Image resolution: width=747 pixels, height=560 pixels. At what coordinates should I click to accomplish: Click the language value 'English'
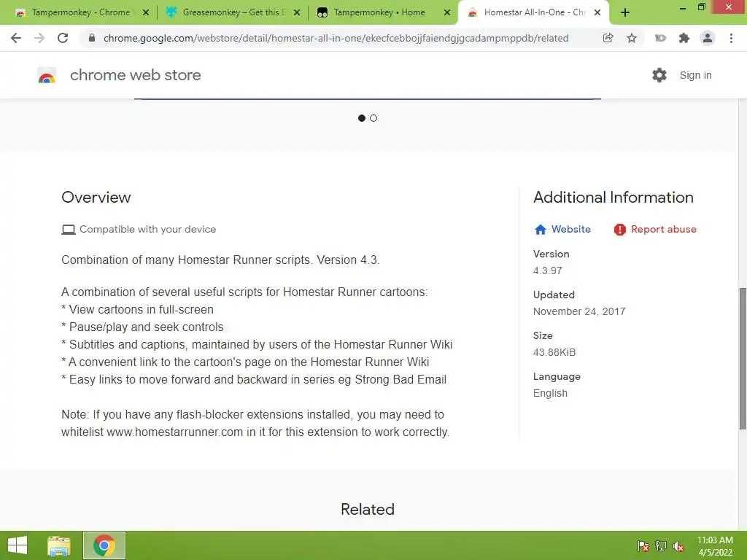(x=550, y=393)
